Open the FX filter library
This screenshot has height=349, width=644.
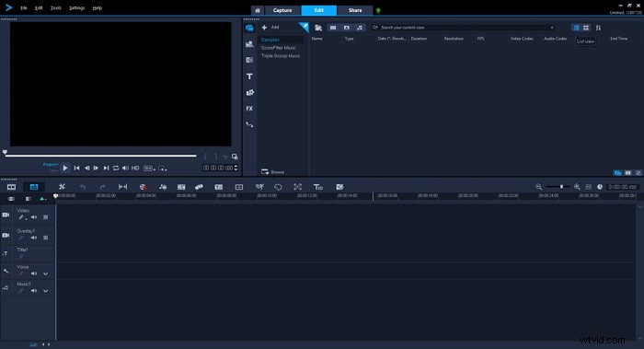(x=249, y=109)
